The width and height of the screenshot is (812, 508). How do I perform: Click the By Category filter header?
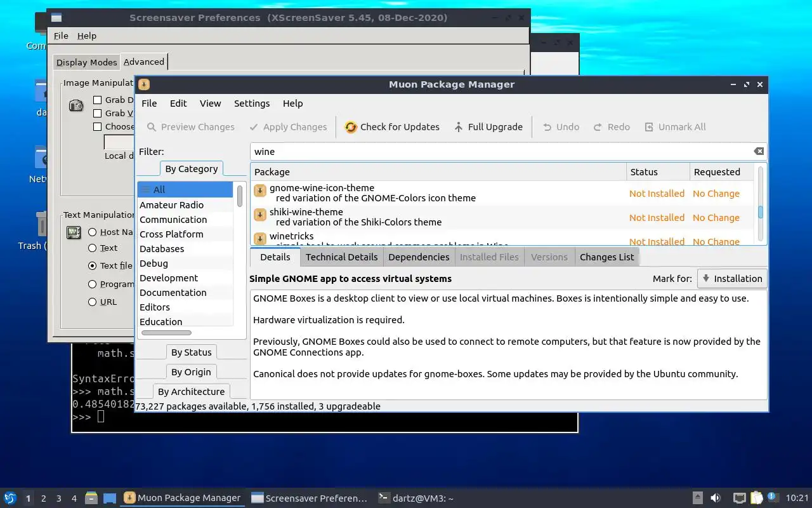(191, 169)
